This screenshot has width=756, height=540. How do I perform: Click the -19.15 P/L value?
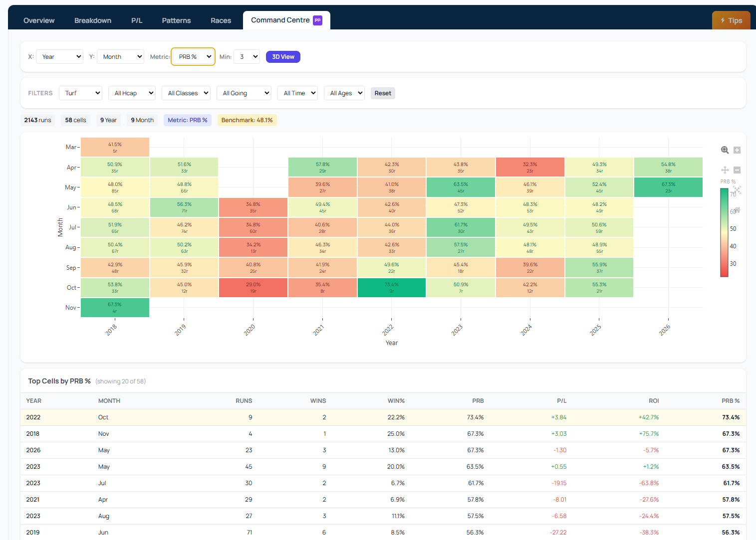point(559,483)
